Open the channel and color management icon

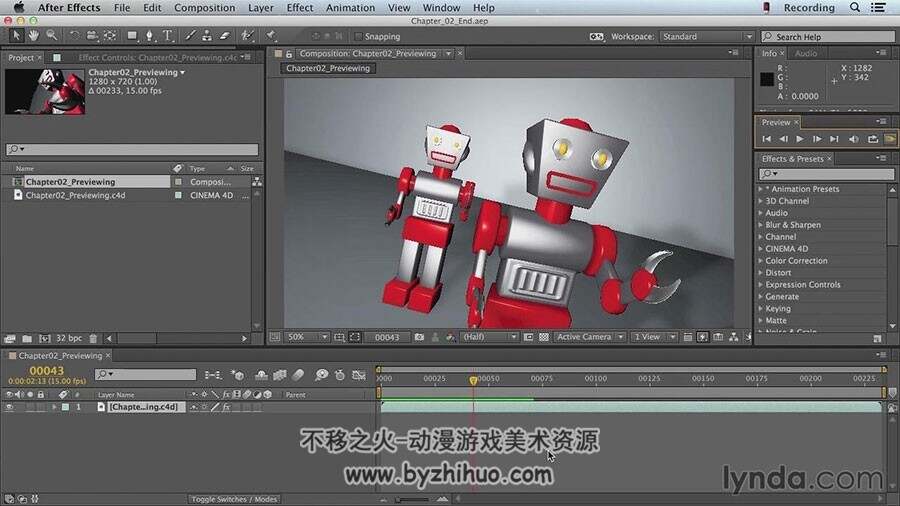tap(451, 337)
